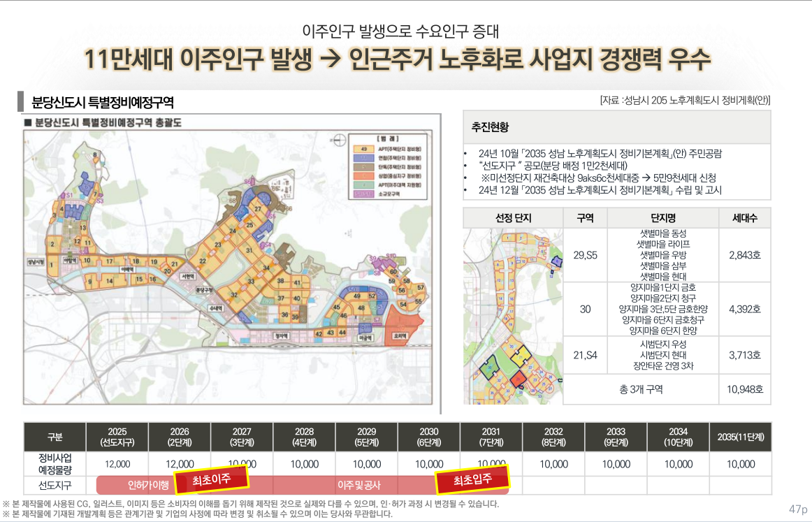Select the 인허가이행 timeline bar label

pos(149,484)
